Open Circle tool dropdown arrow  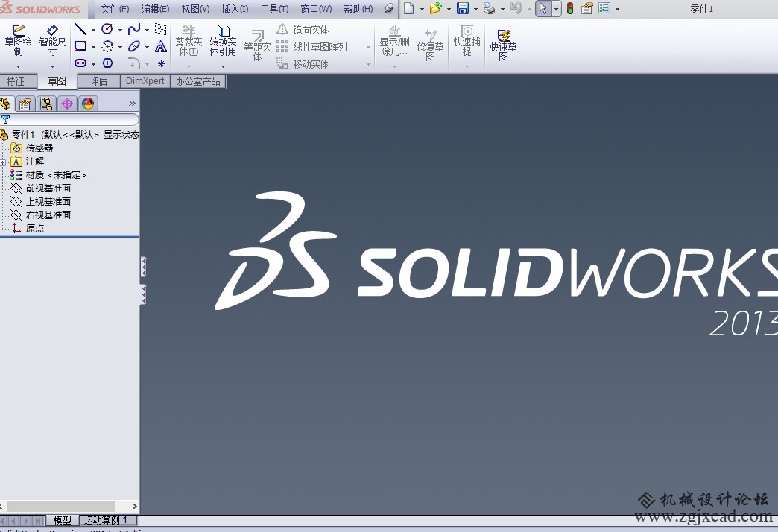[x=120, y=30]
